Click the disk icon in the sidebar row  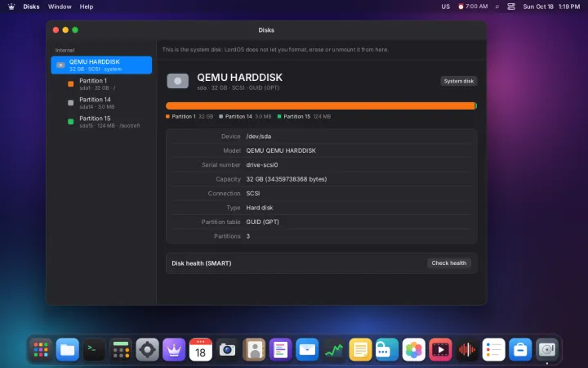(60, 65)
